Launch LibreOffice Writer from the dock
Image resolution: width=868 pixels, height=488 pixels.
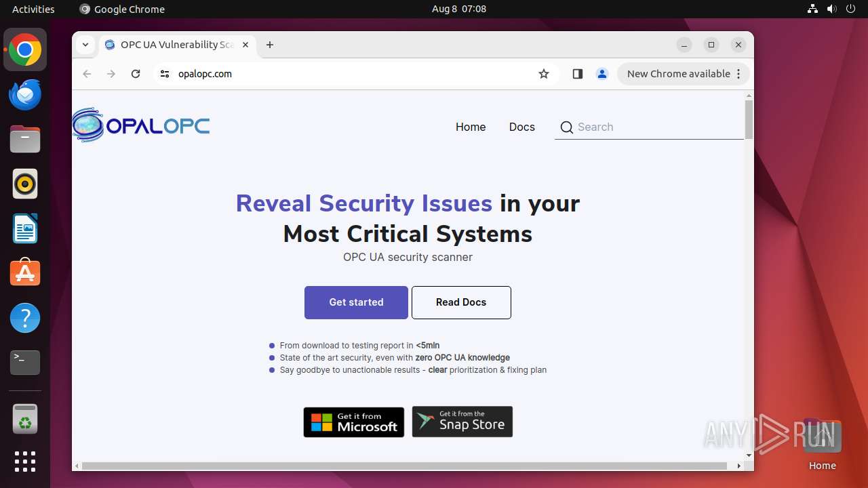(25, 228)
